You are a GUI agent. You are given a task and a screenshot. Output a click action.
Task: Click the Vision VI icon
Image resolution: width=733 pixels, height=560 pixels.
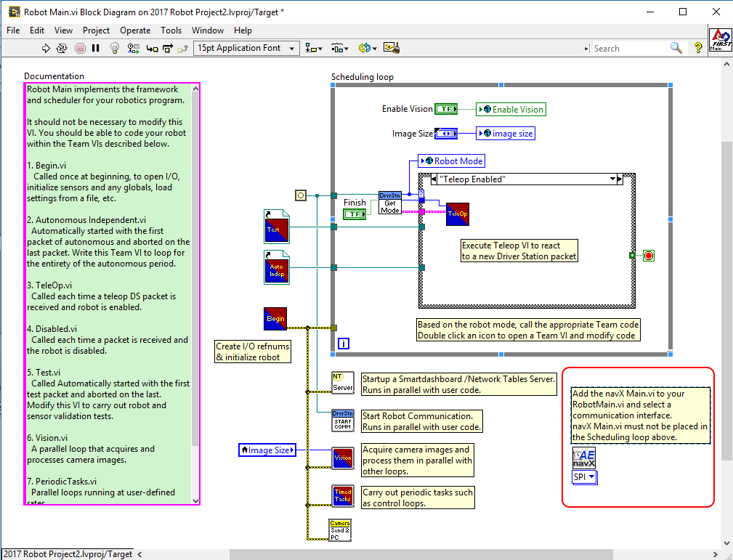tap(342, 459)
